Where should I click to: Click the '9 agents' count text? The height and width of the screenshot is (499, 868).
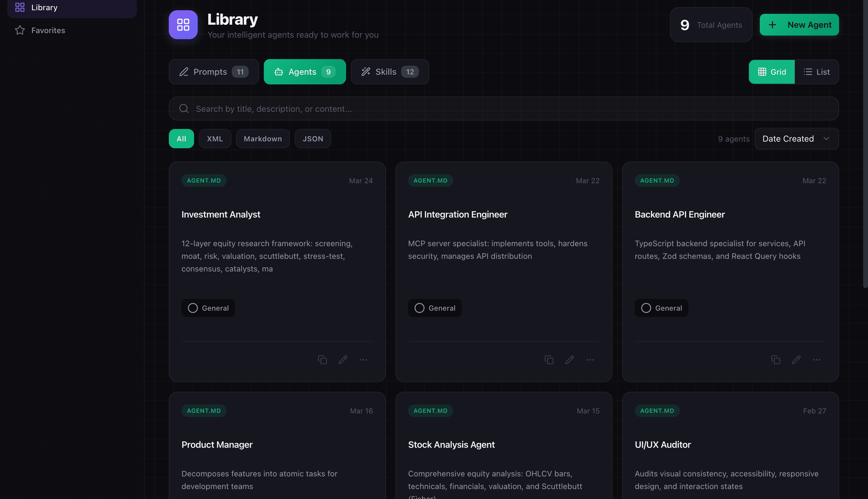(734, 139)
